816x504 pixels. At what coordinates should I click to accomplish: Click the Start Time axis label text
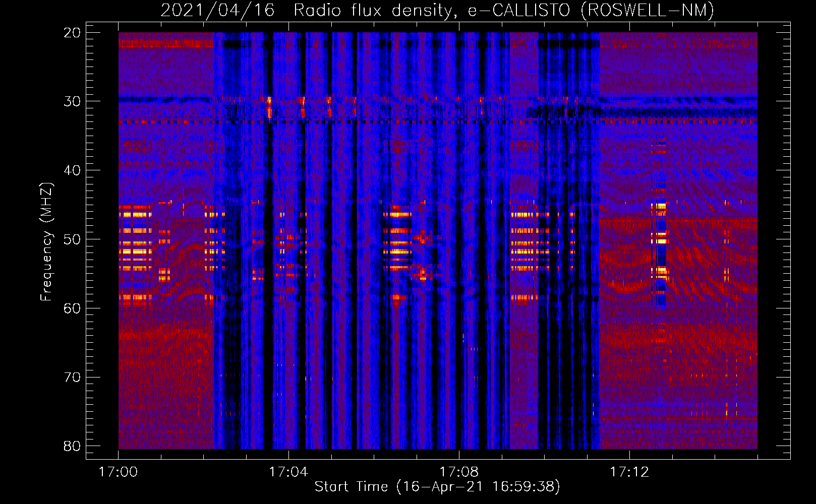pos(437,486)
